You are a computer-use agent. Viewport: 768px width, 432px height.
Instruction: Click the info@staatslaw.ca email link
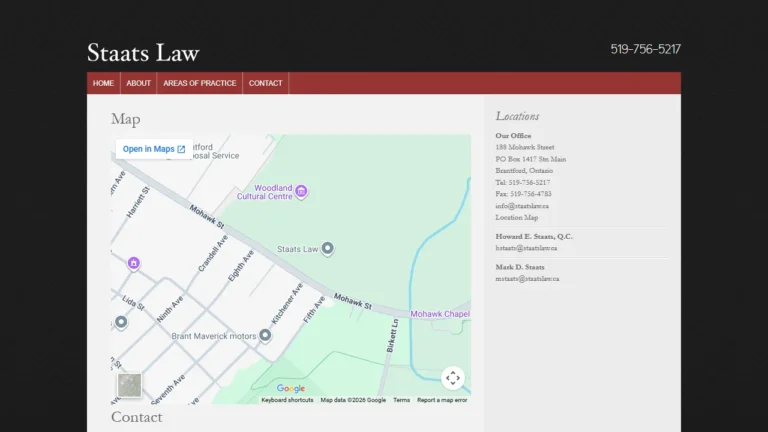click(522, 206)
